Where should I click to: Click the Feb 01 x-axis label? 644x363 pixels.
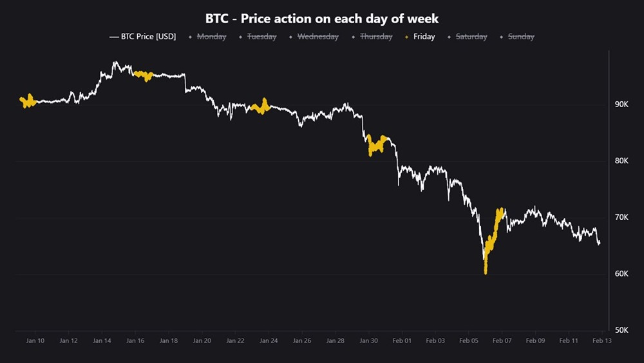pos(402,340)
